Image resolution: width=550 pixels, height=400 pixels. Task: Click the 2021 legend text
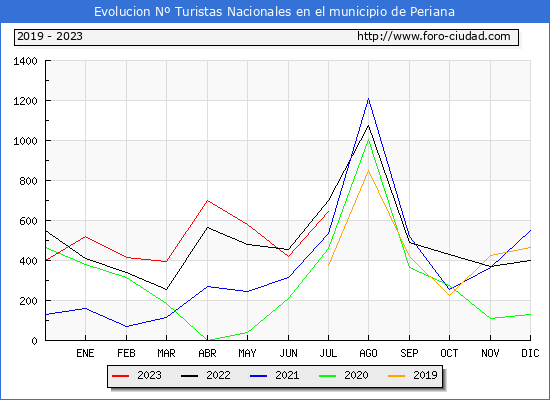(x=287, y=375)
